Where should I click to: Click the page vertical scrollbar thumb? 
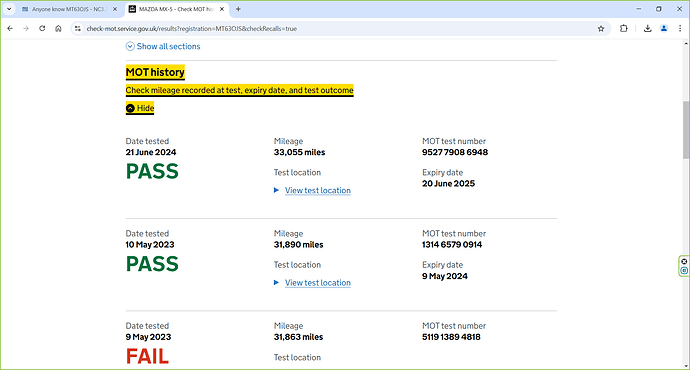pyautogui.click(x=686, y=130)
